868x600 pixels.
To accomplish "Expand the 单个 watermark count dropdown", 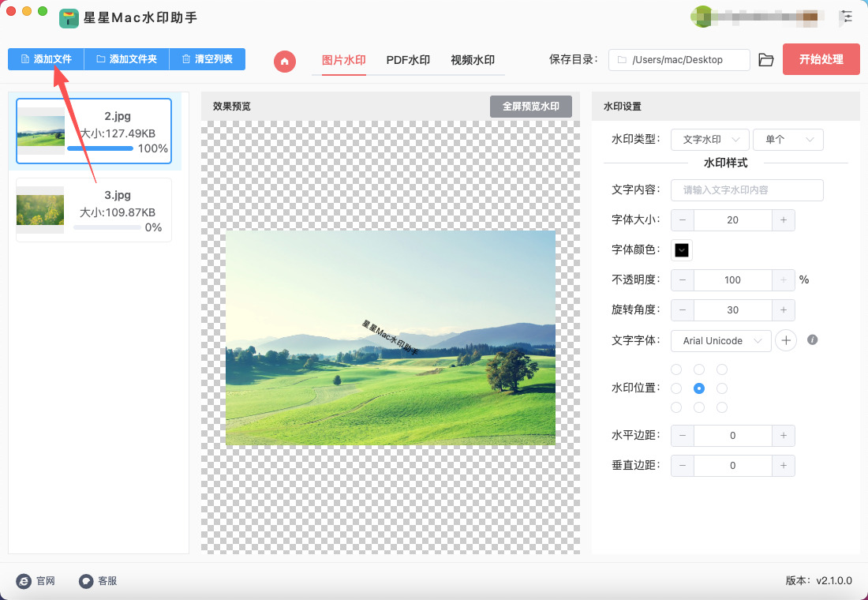I will [x=788, y=140].
